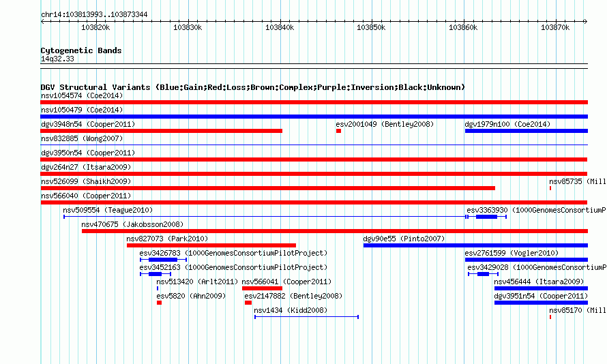
Task: Select the nsv526099 (Shaikh2009) red bar
Action: [268, 188]
